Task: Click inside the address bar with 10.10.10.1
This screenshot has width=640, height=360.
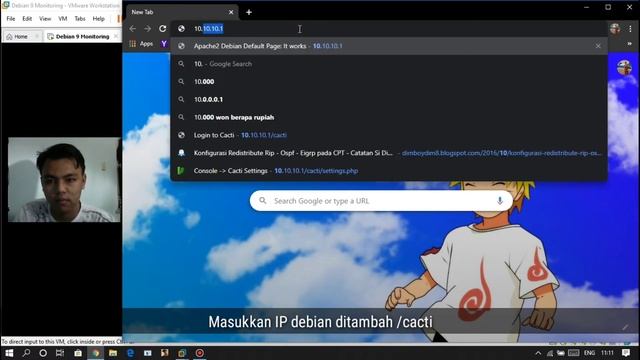Action: coord(390,29)
